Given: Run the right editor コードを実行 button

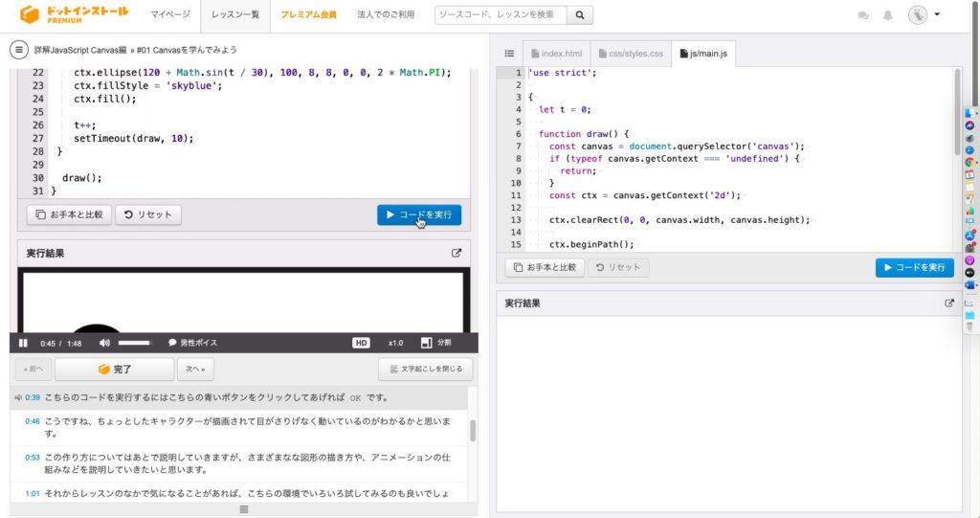Looking at the screenshot, I should 914,267.
